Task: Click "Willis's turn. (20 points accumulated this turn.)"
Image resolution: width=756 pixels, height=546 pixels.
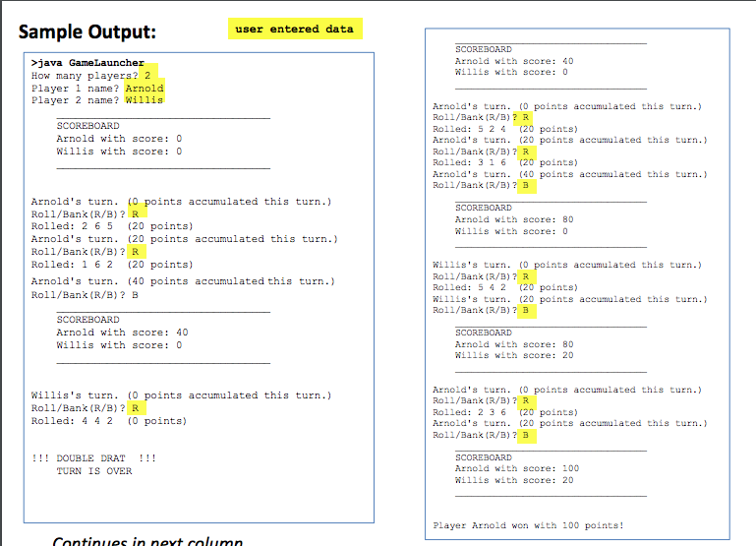Action: coord(570,299)
